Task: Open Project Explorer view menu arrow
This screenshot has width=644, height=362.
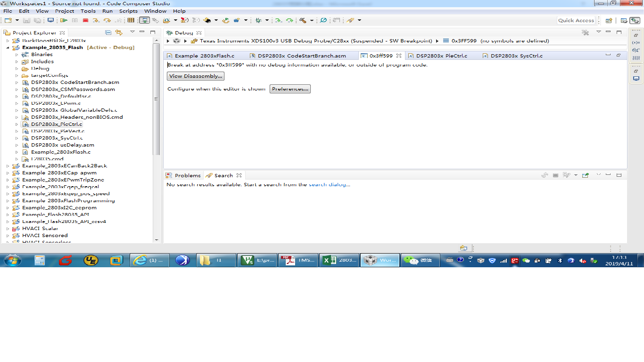Action: click(x=132, y=32)
